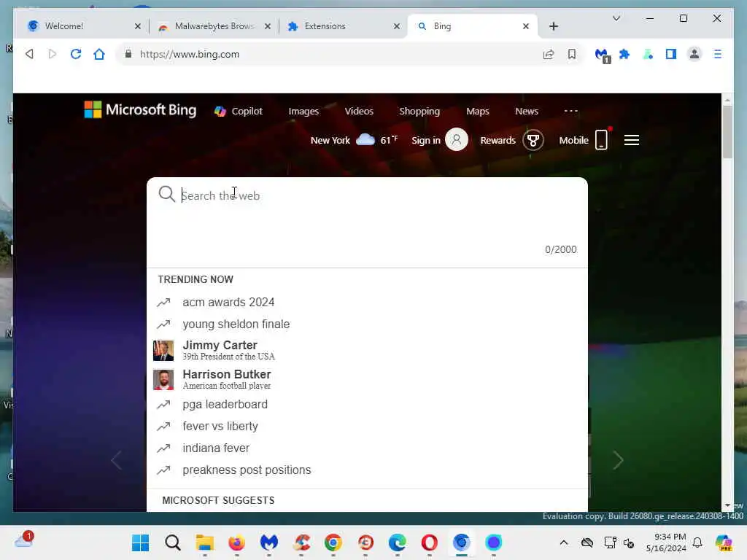Click the green downloads icon in toolbar
Screen dimensions: 747x560
pos(648,54)
